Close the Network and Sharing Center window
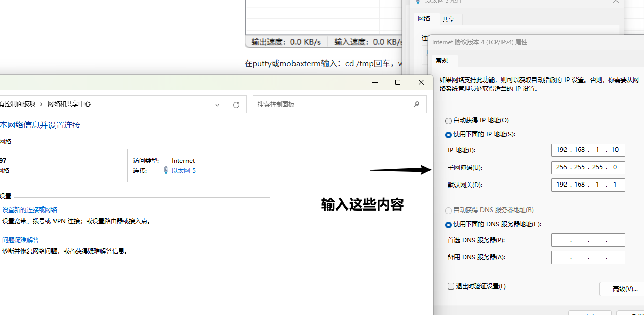The image size is (644, 315). tap(421, 82)
